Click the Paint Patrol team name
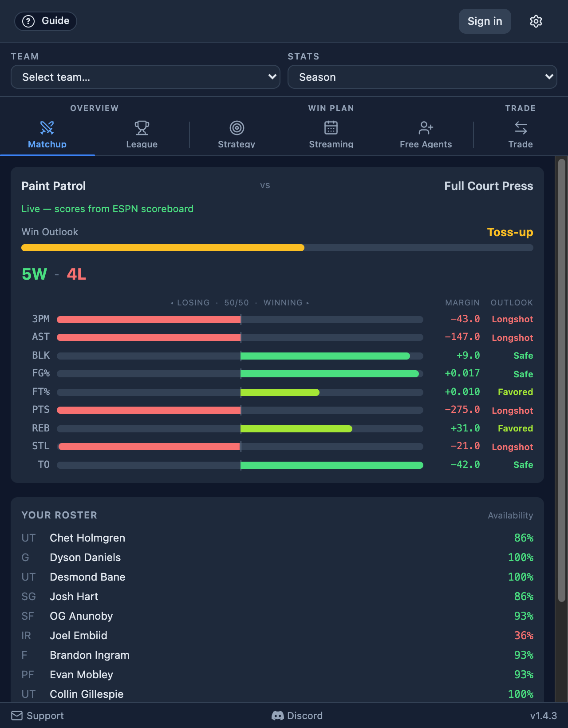The height and width of the screenshot is (728, 568). [54, 186]
